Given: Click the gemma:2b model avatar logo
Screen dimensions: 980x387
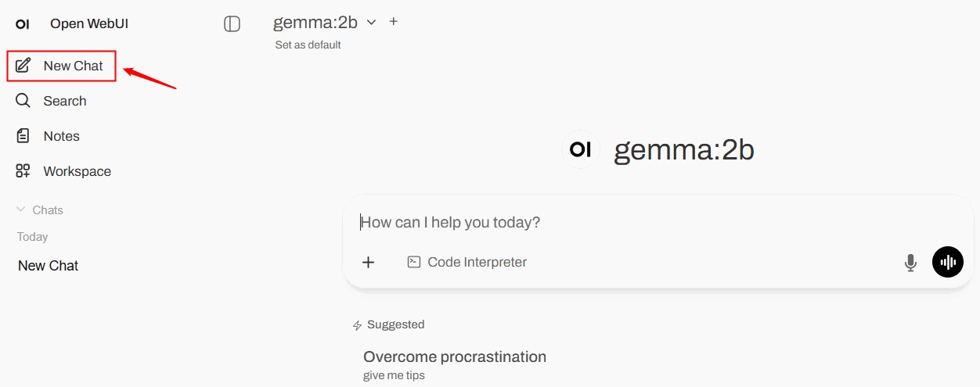Looking at the screenshot, I should (580, 149).
